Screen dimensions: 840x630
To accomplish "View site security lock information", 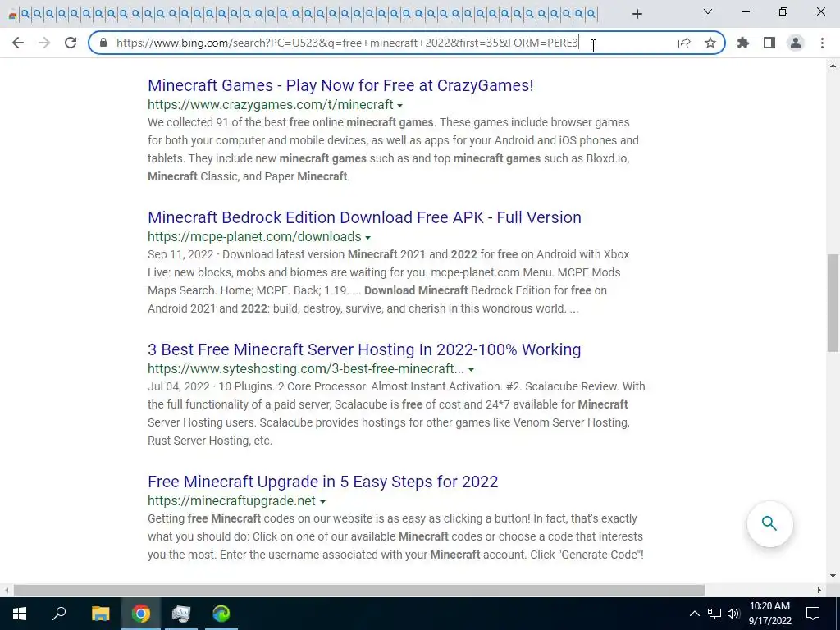I will coord(103,43).
